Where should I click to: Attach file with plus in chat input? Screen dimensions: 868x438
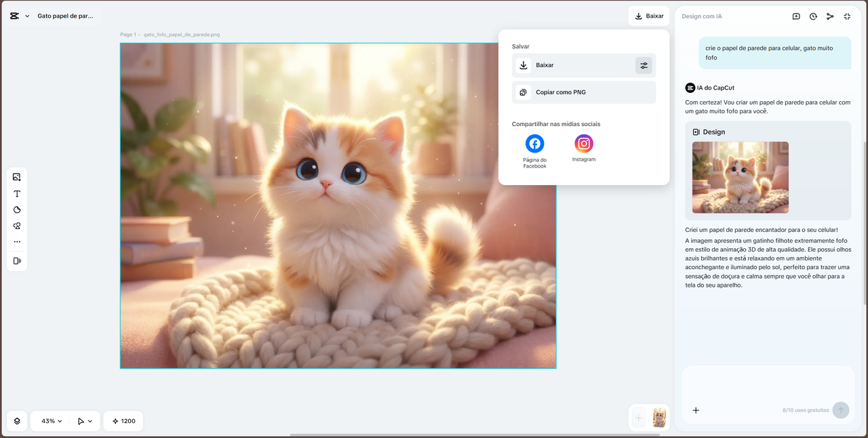(x=696, y=410)
